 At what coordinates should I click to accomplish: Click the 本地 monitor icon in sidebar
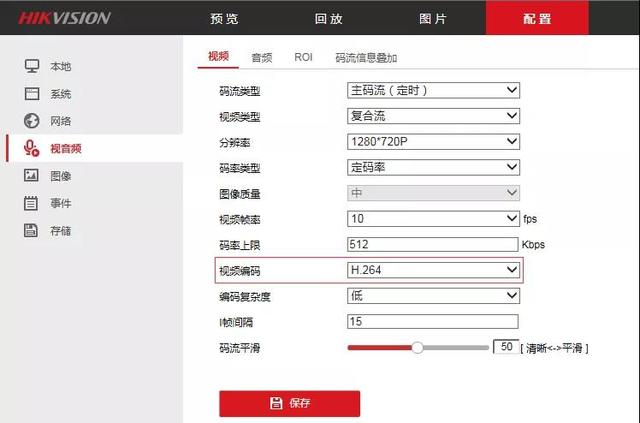(x=31, y=66)
